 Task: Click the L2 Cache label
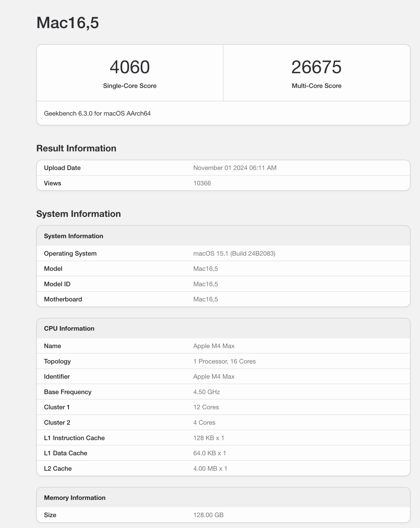[58, 469]
